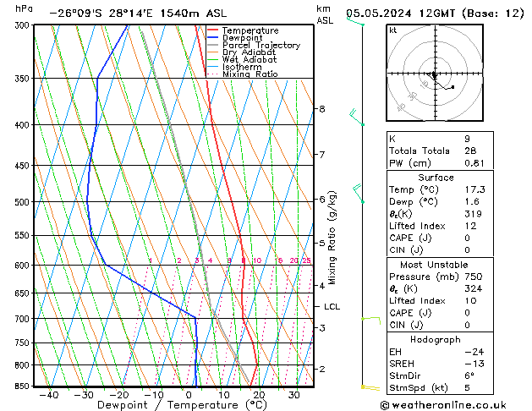Click the EH value -24

tap(474, 352)
